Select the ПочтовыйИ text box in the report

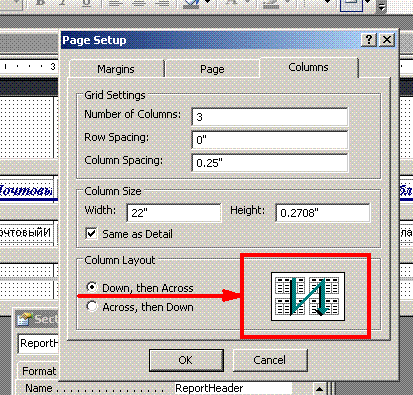26,232
